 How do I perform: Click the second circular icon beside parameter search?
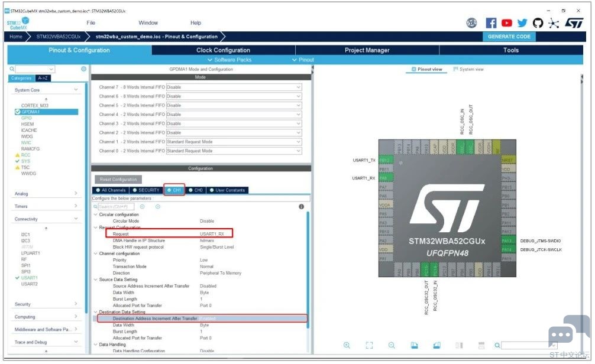[158, 207]
